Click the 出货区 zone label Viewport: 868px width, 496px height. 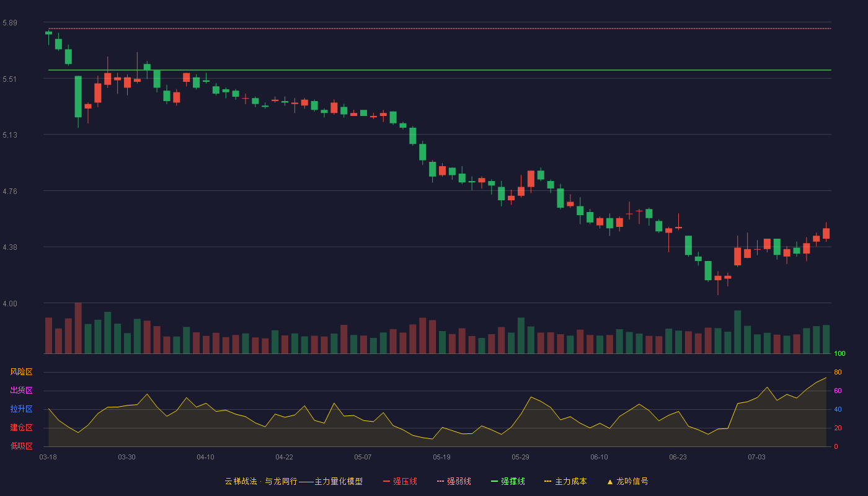(x=21, y=391)
